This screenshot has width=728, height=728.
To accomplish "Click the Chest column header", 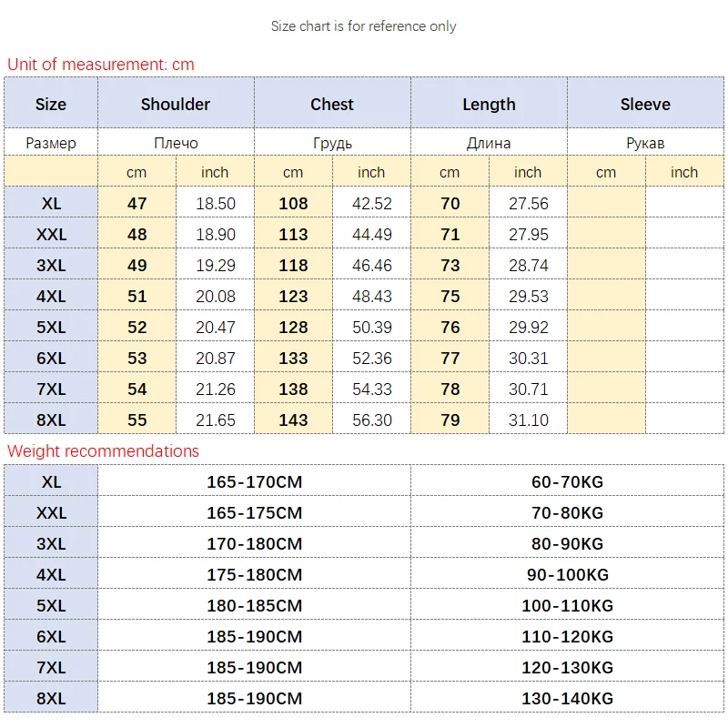I will click(x=332, y=105).
